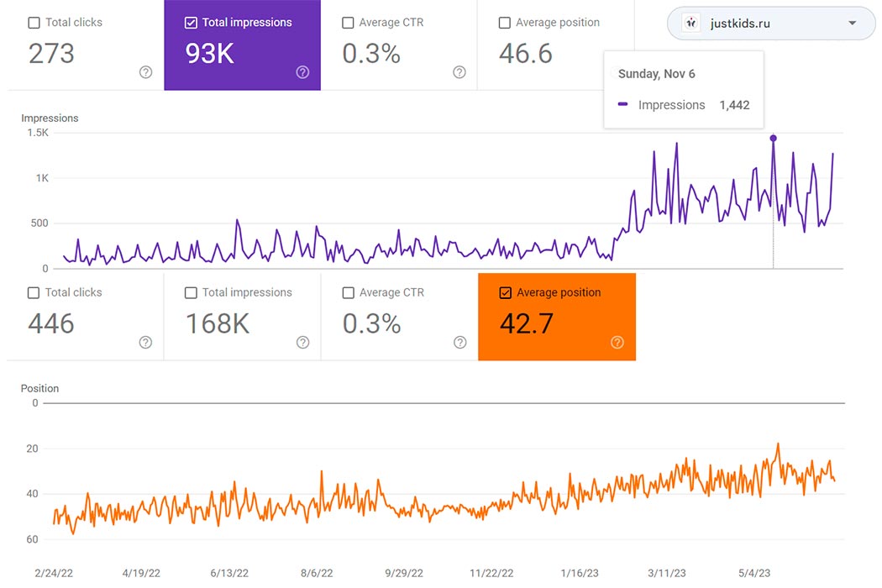Viewport: 882px width, 588px height.
Task: Click help icon on orange 42.7 position card
Action: [x=617, y=342]
